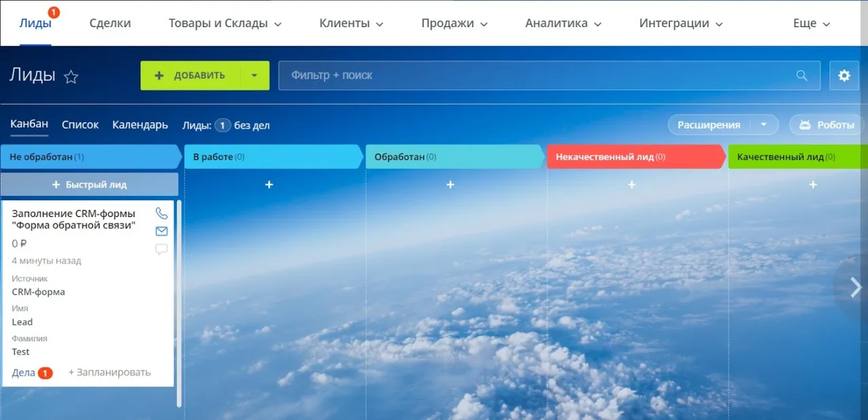The image size is (868, 420).
Task: Toggle the favorite star next to Лиды title
Action: [x=71, y=77]
